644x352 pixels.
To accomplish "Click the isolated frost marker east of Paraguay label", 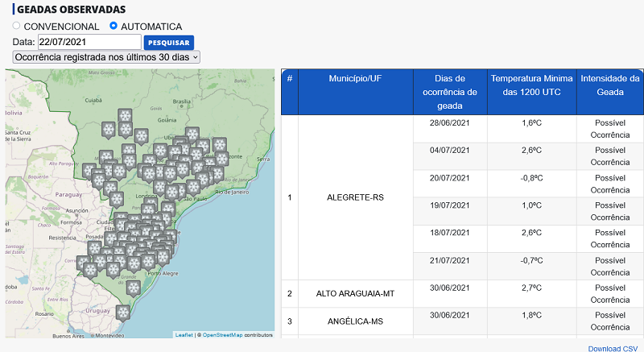I will (114, 198).
